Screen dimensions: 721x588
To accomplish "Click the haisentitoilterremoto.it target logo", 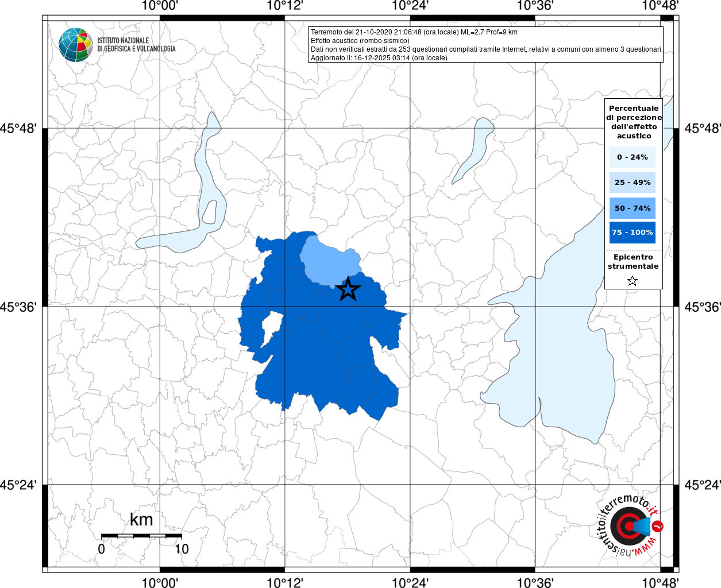I will (630, 527).
